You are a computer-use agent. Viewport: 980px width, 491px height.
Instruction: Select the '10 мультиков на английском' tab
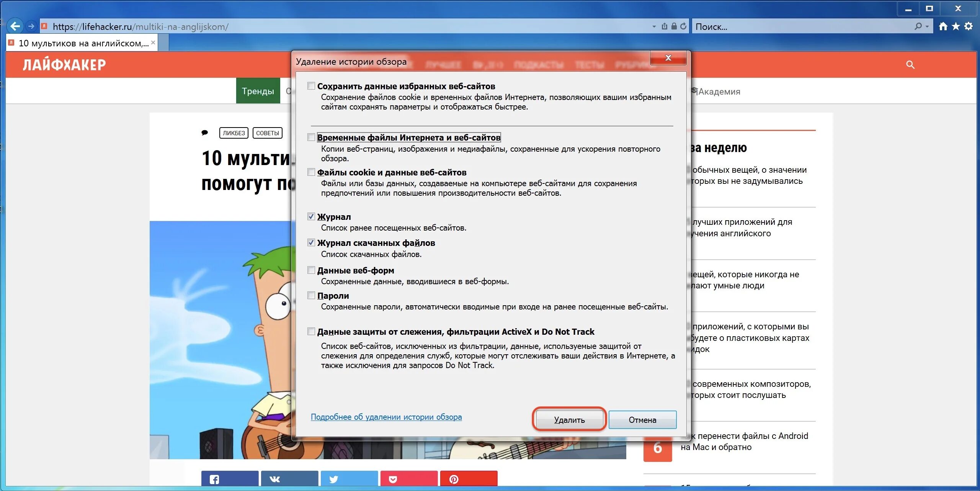(x=81, y=43)
